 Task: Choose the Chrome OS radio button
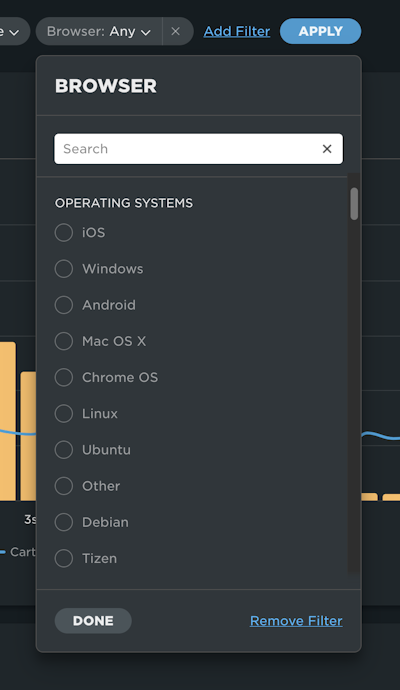(64, 377)
